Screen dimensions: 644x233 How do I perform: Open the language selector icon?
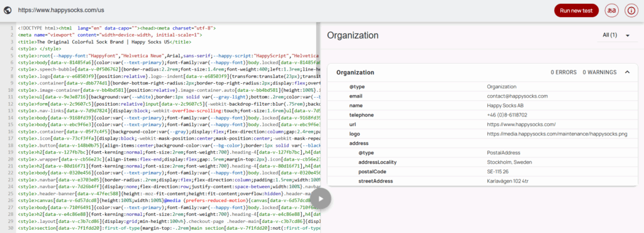tap(611, 11)
